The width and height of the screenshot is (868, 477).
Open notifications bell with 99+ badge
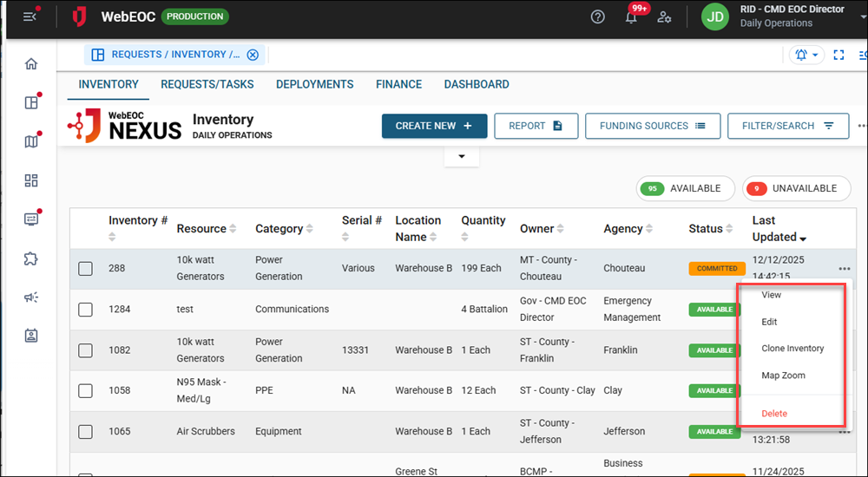pyautogui.click(x=632, y=17)
